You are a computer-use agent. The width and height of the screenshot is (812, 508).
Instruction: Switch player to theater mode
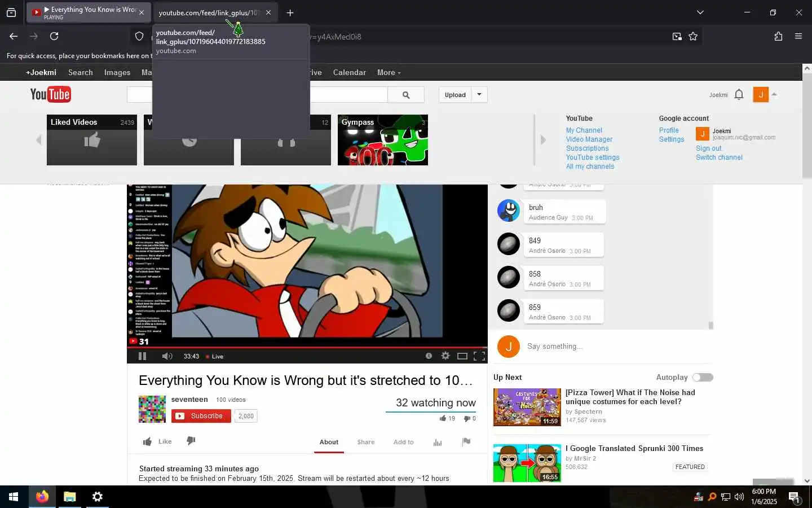point(462,356)
